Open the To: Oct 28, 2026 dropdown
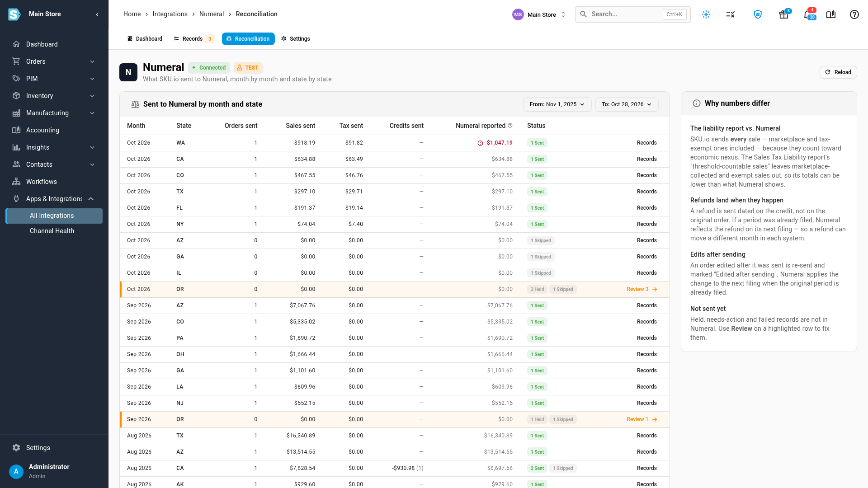Image resolution: width=868 pixels, height=488 pixels. tap(627, 104)
